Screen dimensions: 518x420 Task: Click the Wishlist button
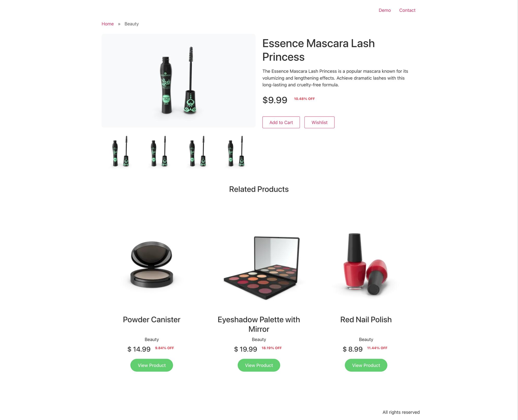point(319,122)
